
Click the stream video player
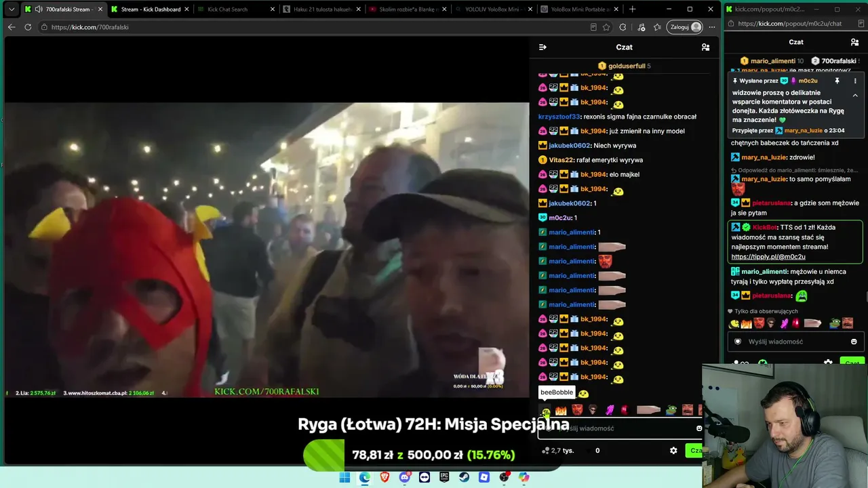[267, 249]
